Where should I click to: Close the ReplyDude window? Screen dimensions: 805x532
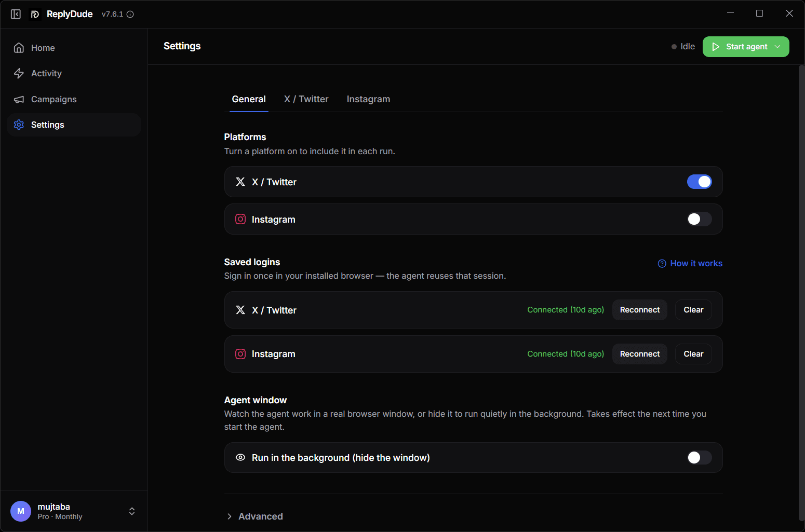coord(789,13)
